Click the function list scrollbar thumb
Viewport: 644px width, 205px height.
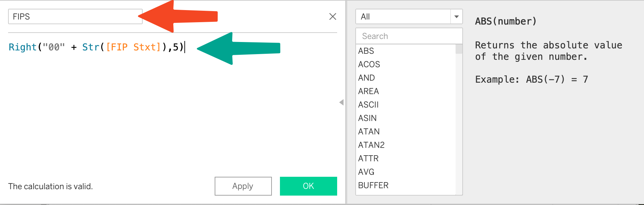[x=459, y=49]
